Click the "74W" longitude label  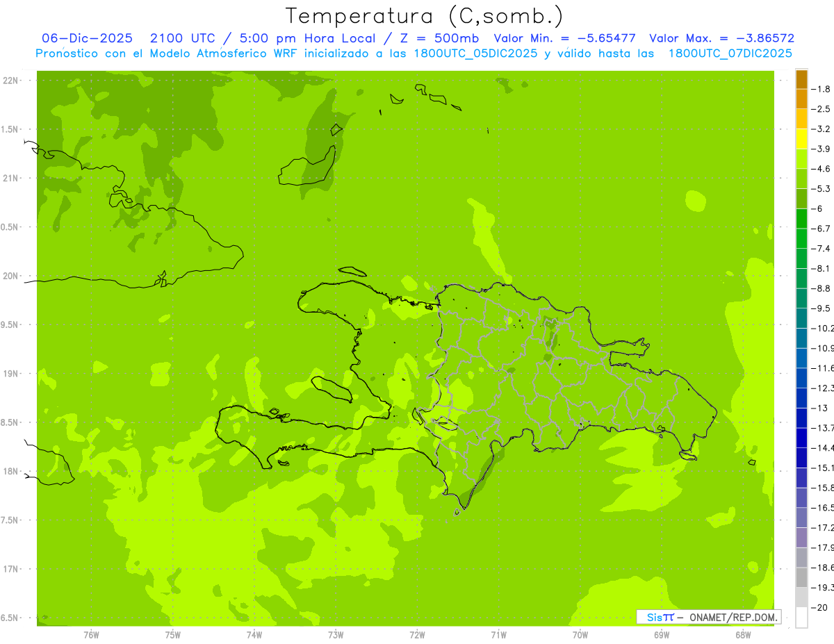254,635
